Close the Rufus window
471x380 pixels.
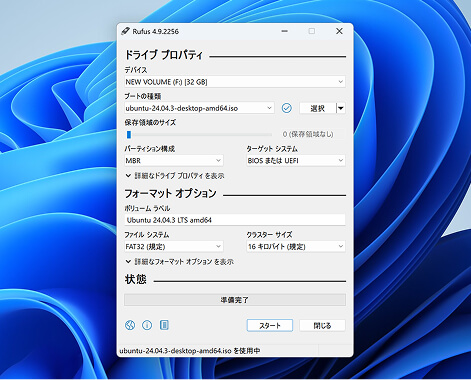click(339, 31)
